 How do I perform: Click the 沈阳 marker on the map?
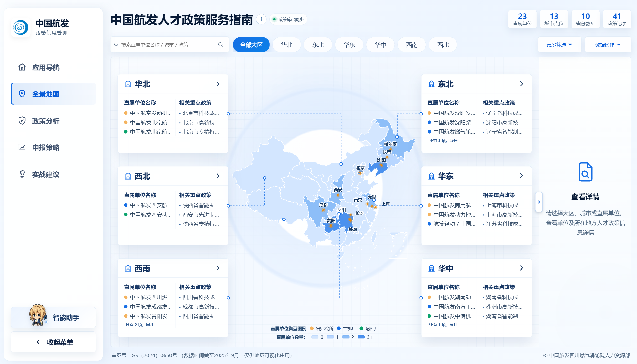(381, 165)
